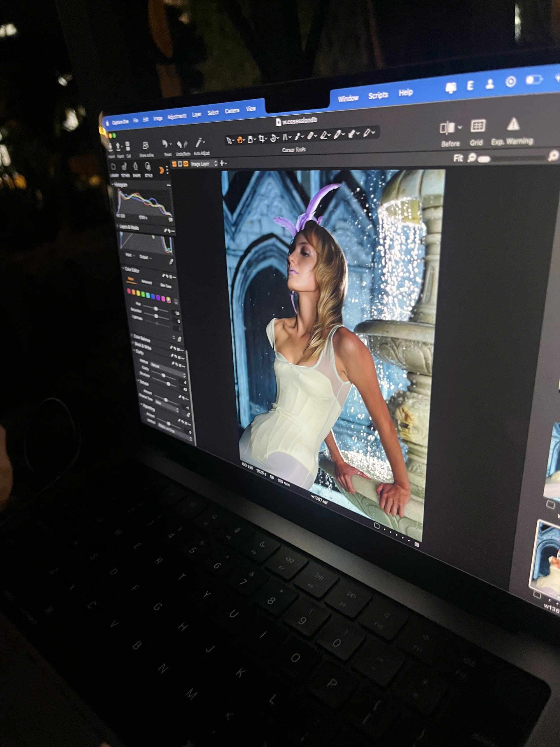Click the Reset adjustments icon
Viewport: 560px width, 747px height.
[x=165, y=144]
